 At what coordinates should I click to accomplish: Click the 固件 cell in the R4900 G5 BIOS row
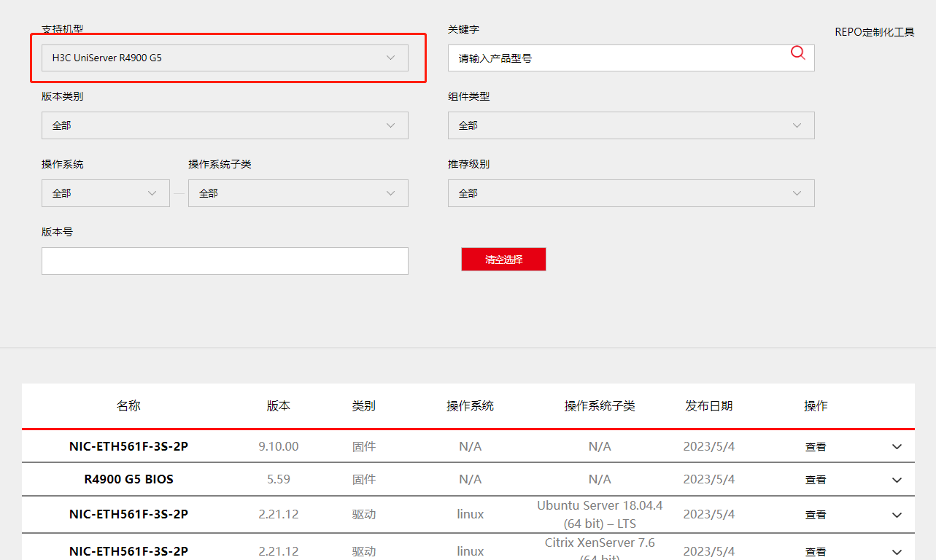point(364,480)
